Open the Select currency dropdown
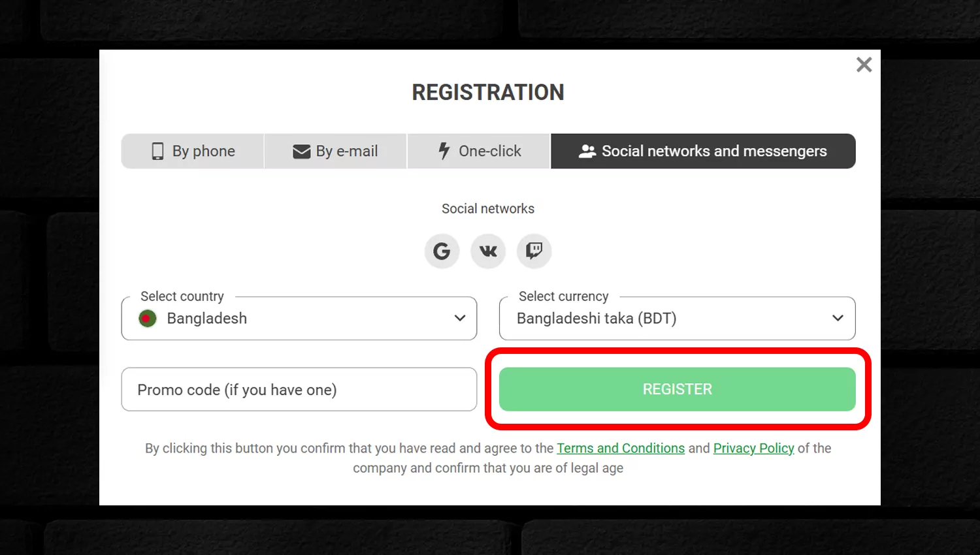 [x=677, y=319]
